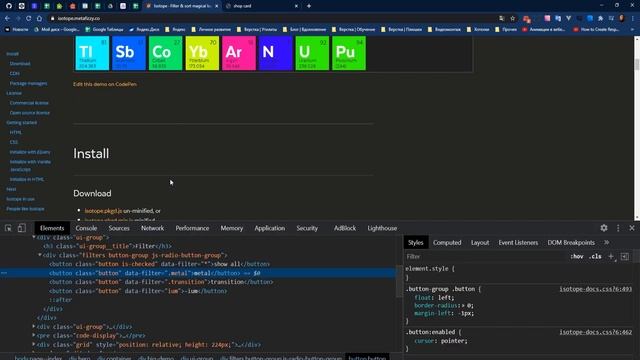The width and height of the screenshot is (640, 360).
Task: Open the Event Listeners tab
Action: 518,242
